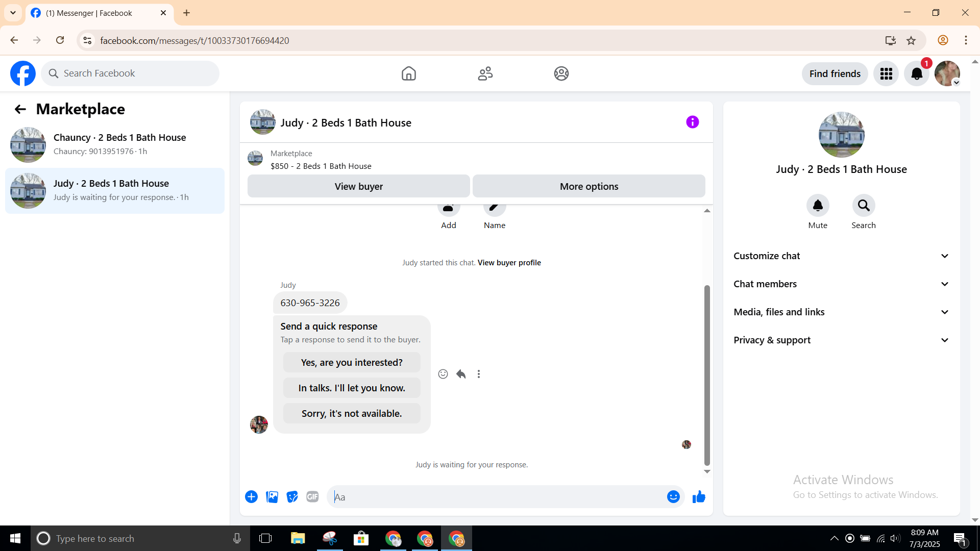The image size is (980, 551).
Task: Go to the Facebook Home tab
Action: click(x=408, y=74)
